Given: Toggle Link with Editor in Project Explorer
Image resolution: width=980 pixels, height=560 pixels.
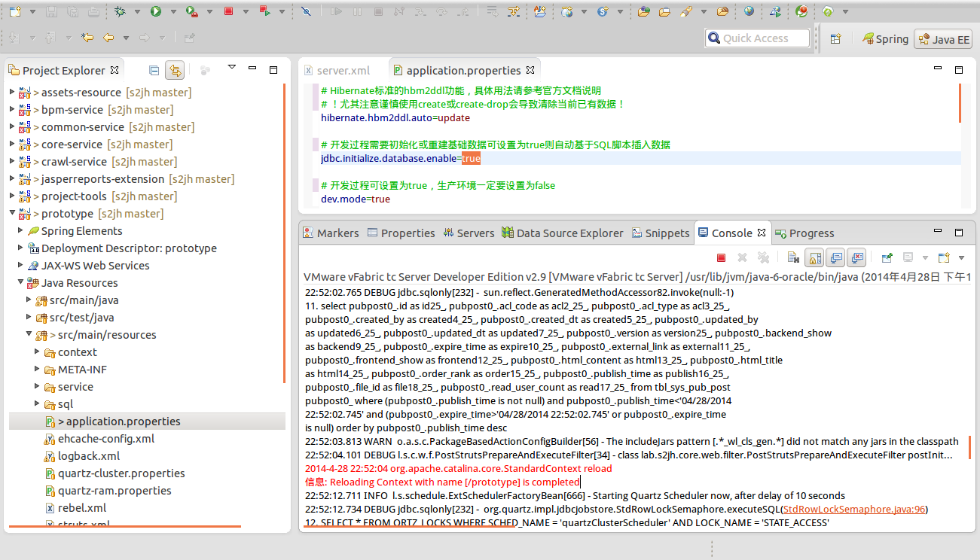Looking at the screenshot, I should click(x=175, y=70).
